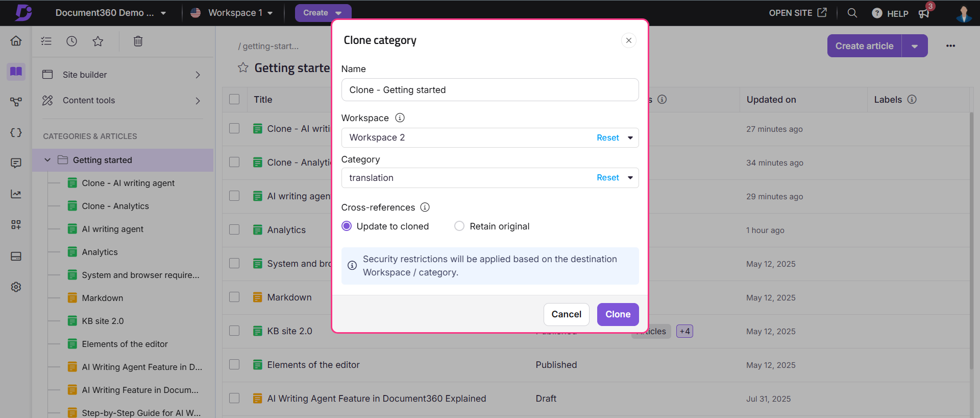
Task: Open the announcements megaphone icon
Action: [924, 13]
